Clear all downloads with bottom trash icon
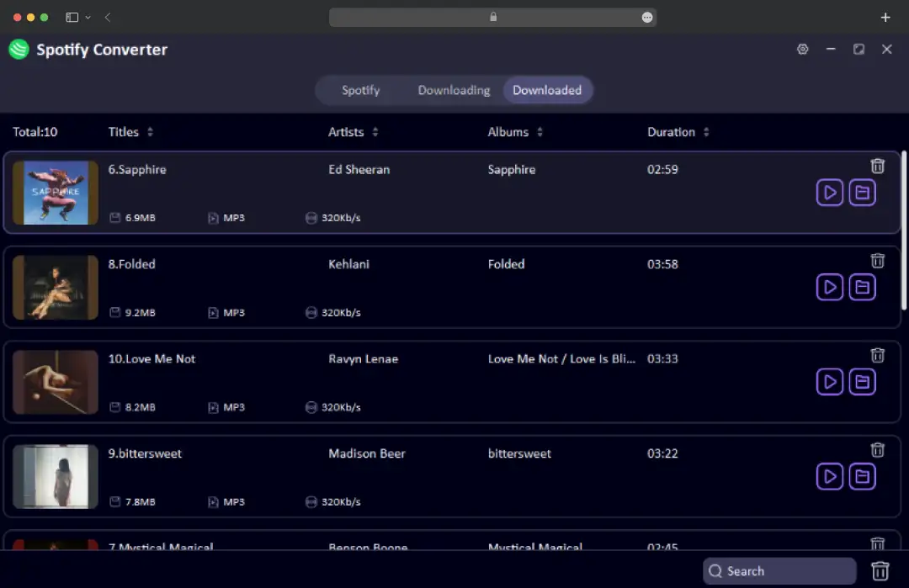The image size is (909, 588). click(x=880, y=570)
